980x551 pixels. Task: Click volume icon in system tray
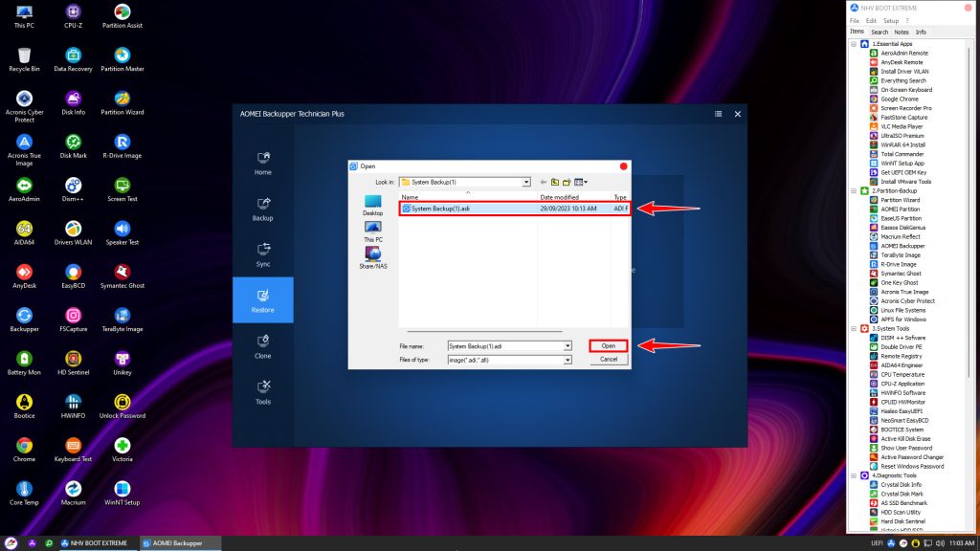tap(940, 543)
